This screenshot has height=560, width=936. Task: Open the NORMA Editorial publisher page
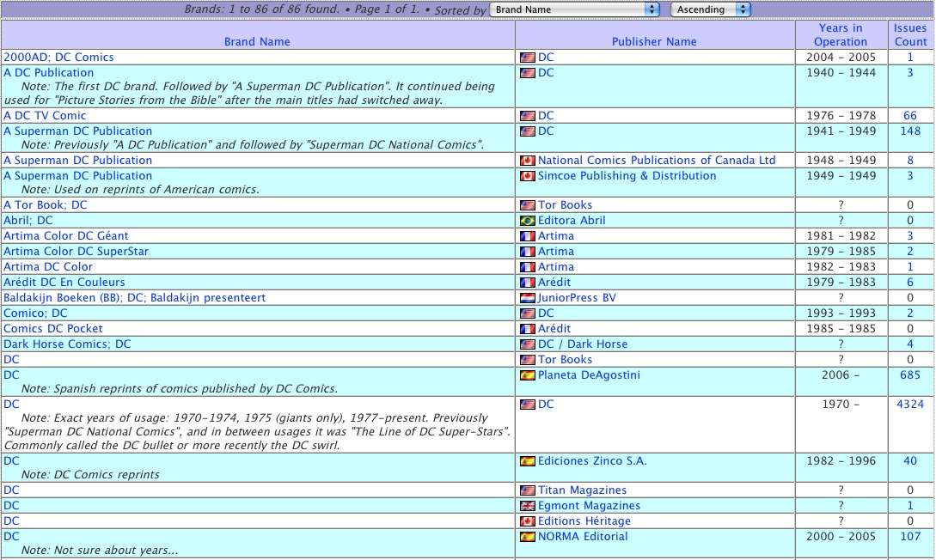583,537
